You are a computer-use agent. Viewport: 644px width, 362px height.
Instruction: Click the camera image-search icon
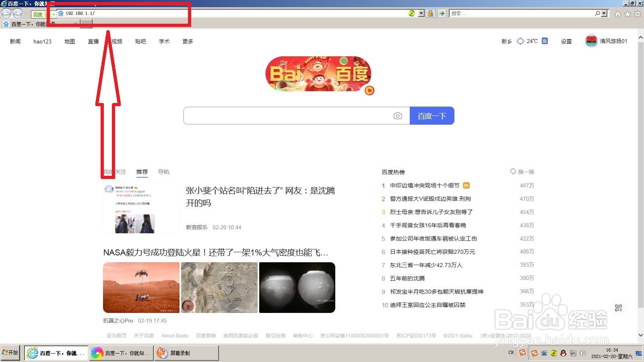[398, 116]
